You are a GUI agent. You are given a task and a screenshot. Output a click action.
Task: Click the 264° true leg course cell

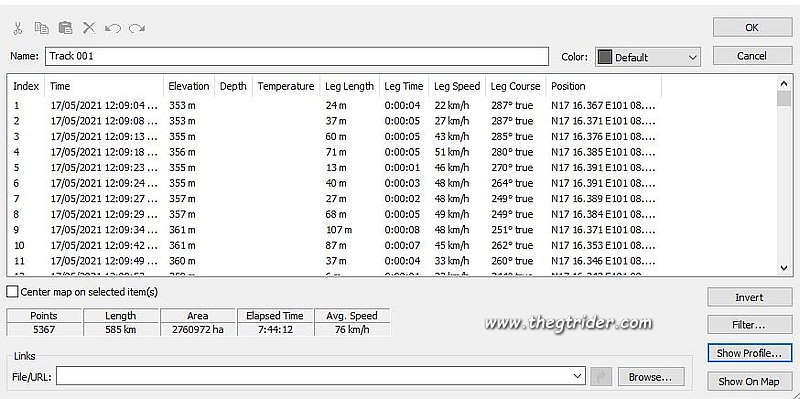(511, 183)
